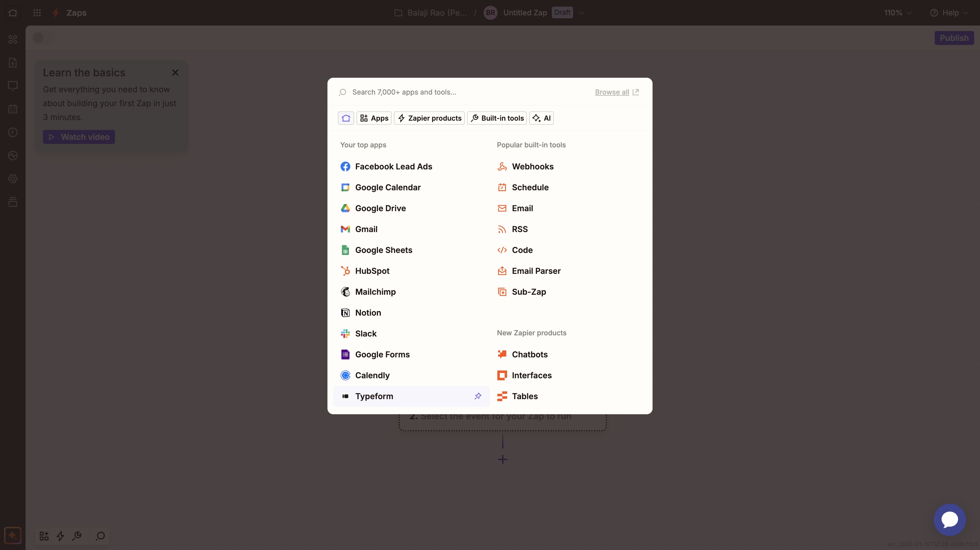This screenshot has width=980, height=550.
Task: Go to Zapier home icon
Action: (12, 12)
